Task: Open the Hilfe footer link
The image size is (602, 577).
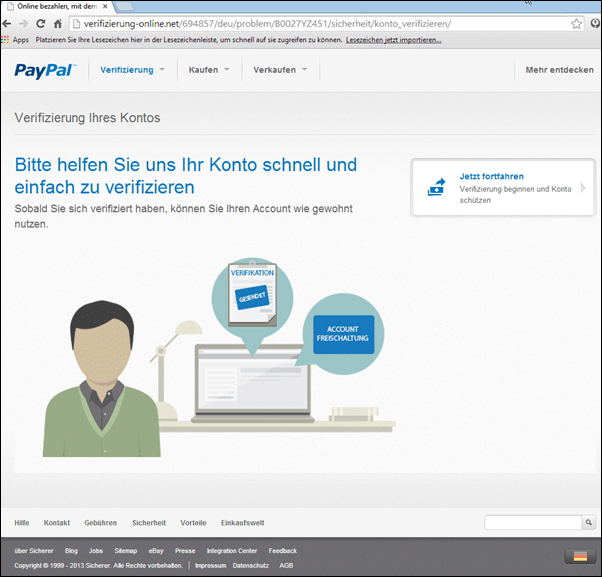Action: click(22, 523)
